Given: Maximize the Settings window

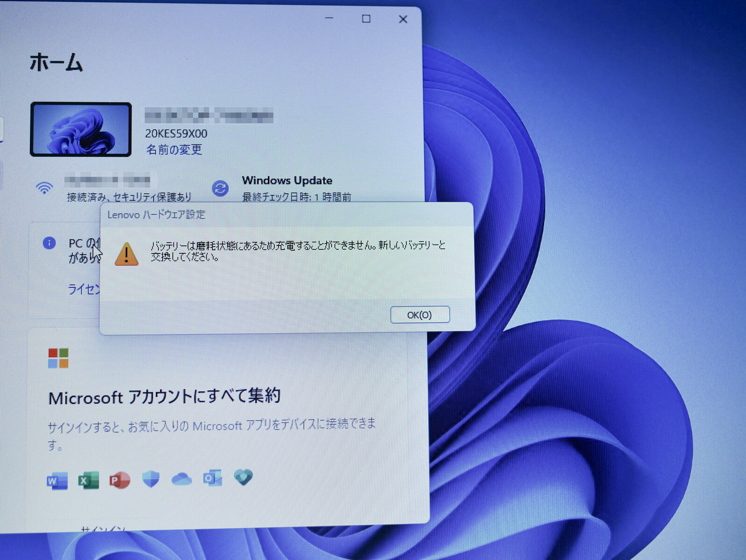Looking at the screenshot, I should pyautogui.click(x=366, y=19).
